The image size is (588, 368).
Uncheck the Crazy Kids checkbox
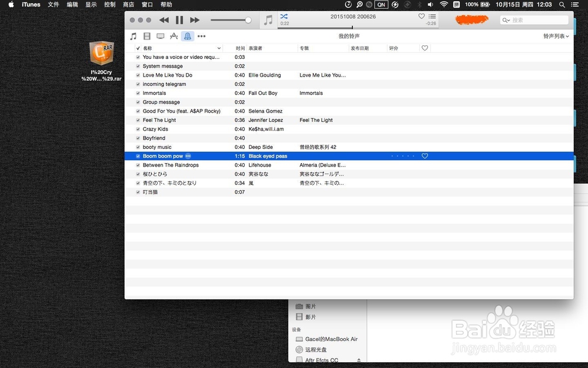pyautogui.click(x=138, y=129)
